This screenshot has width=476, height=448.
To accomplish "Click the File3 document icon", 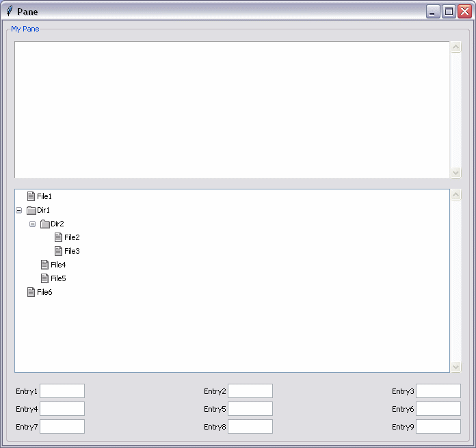I will (58, 251).
